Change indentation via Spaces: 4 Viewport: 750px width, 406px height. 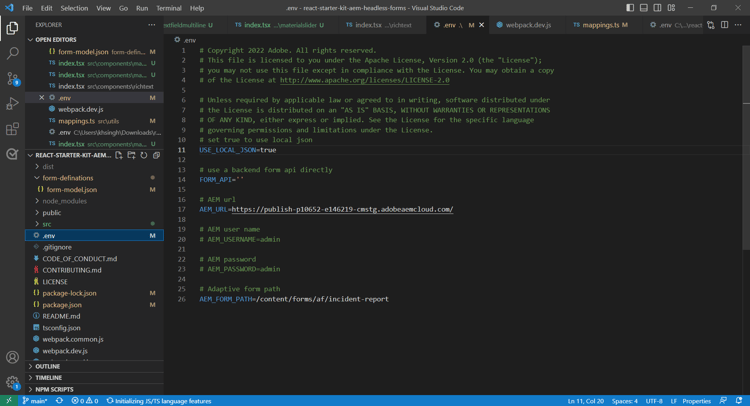coord(625,401)
